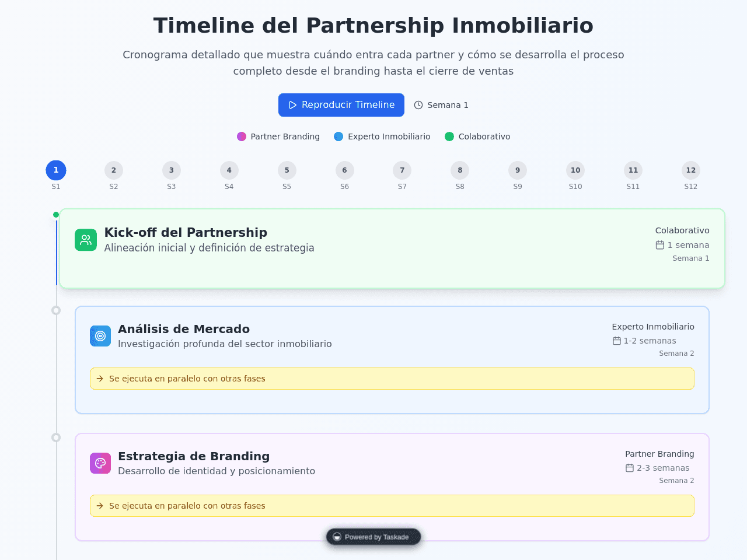Click the blue target icon of Análisis de Mercado
Screen dimensions: 747x560
[x=100, y=336]
